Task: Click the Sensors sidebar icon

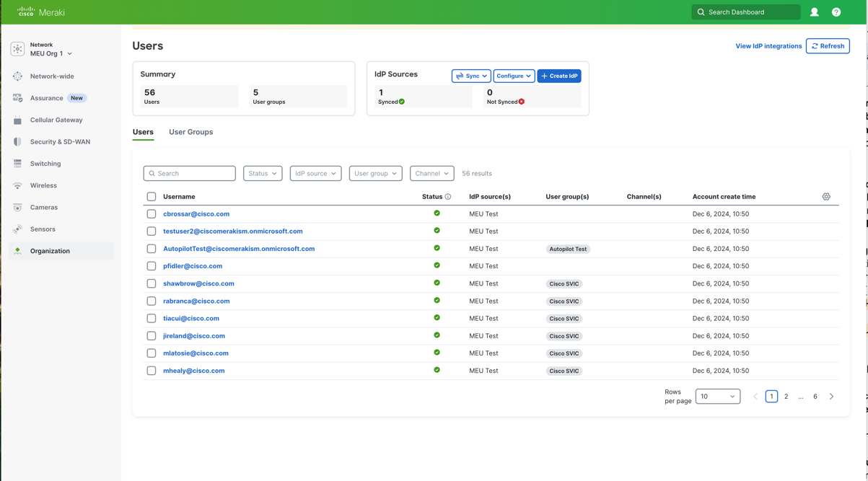Action: pos(16,229)
